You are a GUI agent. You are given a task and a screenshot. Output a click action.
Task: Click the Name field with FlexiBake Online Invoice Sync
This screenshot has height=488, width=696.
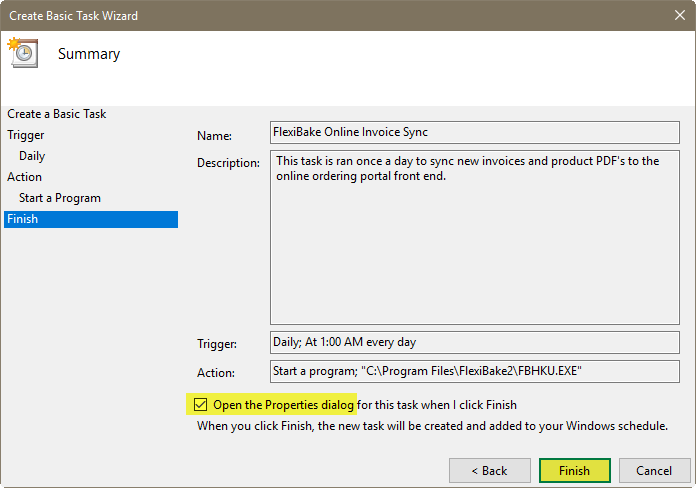(475, 132)
